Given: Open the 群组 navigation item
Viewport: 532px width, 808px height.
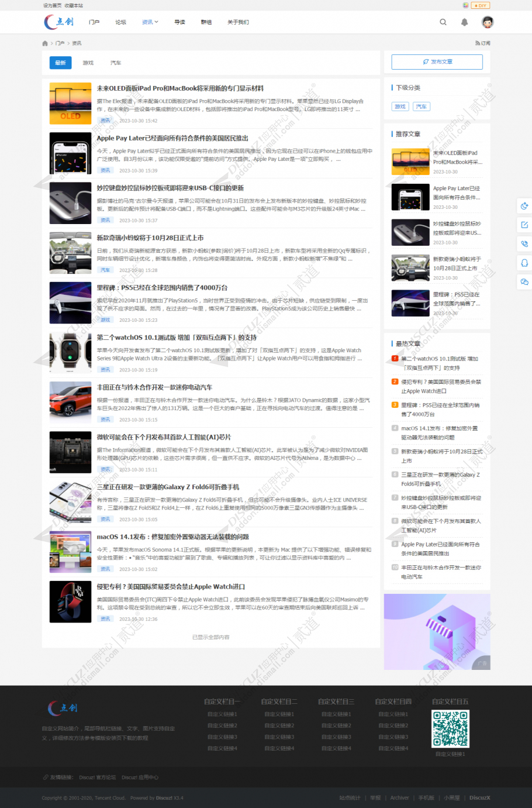Looking at the screenshot, I should click(206, 22).
